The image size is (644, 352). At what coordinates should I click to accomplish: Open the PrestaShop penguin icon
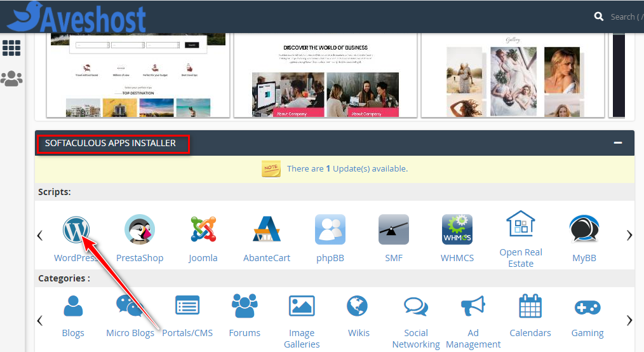click(140, 229)
